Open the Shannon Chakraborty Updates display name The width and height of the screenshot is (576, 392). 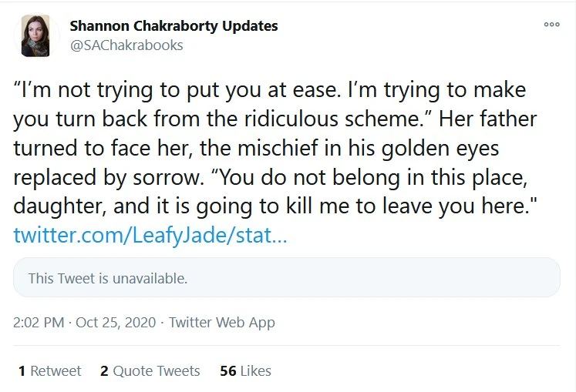point(173,25)
